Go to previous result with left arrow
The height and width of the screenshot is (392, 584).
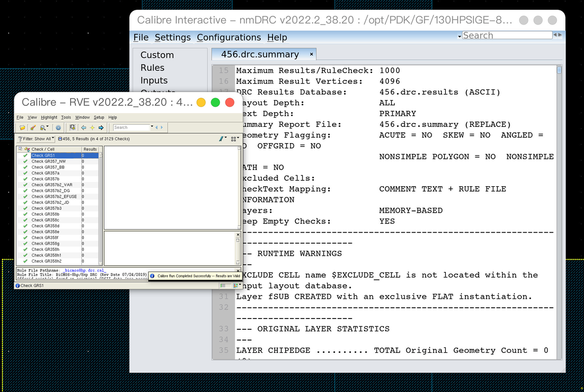click(x=83, y=128)
